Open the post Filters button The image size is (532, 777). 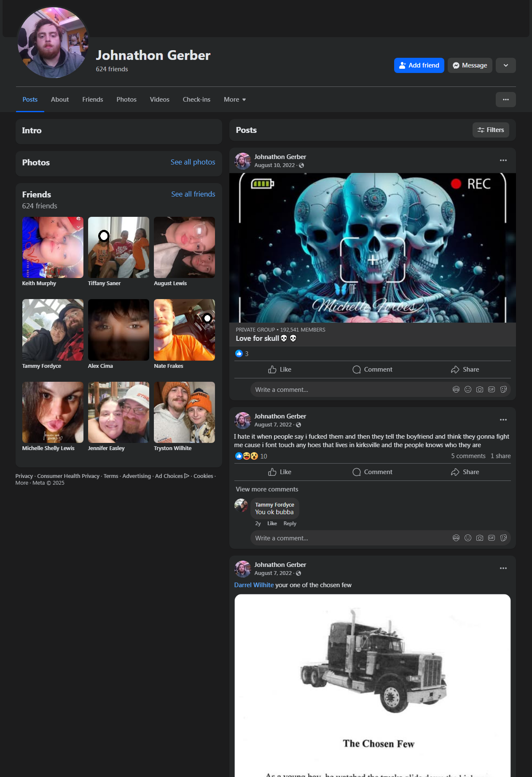pyautogui.click(x=491, y=130)
